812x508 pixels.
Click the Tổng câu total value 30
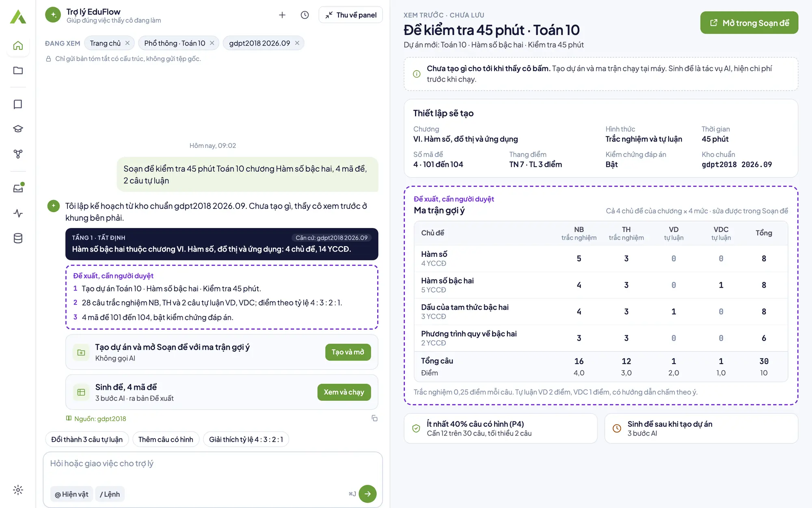coord(764,361)
